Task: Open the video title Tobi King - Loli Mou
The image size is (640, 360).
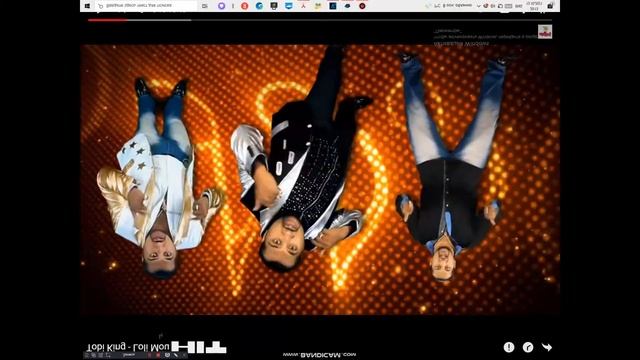Action: pyautogui.click(x=128, y=347)
